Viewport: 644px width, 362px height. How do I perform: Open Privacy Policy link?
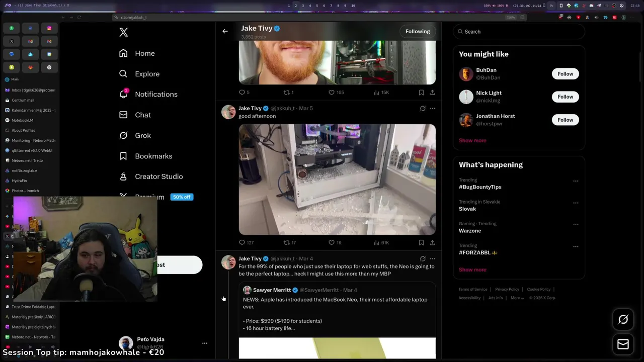[x=507, y=290]
